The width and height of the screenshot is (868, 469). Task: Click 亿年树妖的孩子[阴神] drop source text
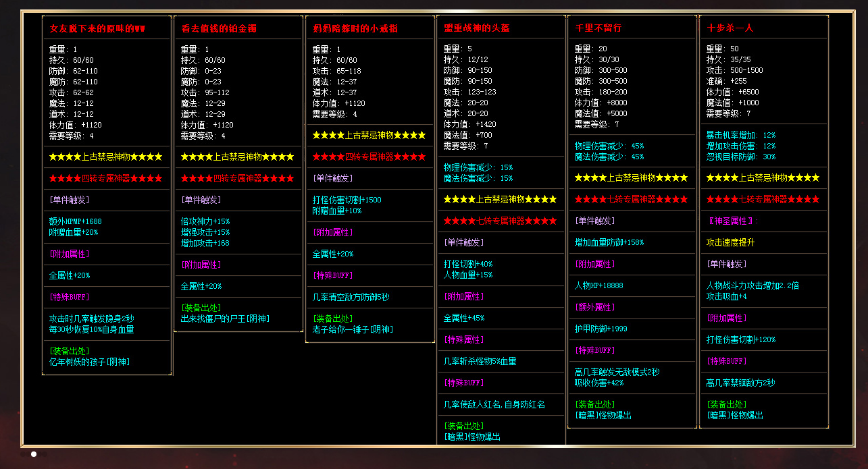pos(89,362)
